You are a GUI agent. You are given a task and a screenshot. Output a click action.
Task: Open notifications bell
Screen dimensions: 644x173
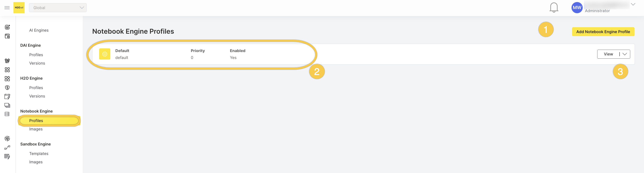coord(554,7)
